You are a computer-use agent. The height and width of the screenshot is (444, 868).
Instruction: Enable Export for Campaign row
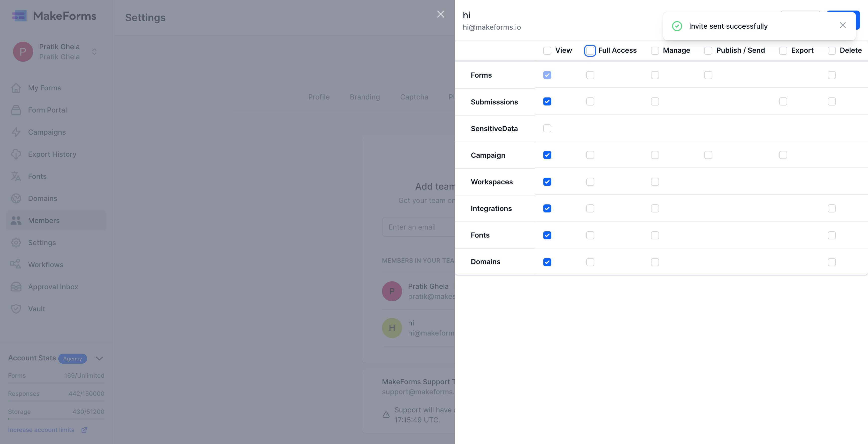pos(783,155)
